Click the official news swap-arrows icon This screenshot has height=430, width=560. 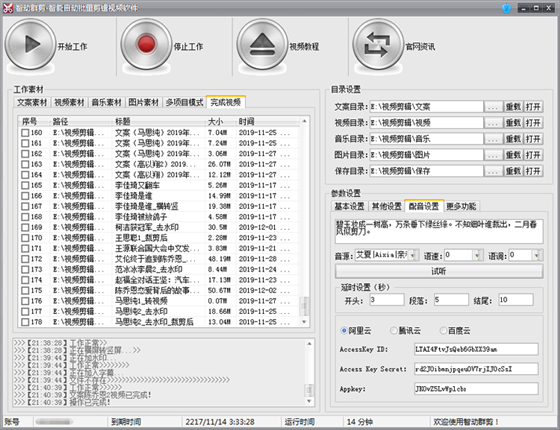(378, 44)
